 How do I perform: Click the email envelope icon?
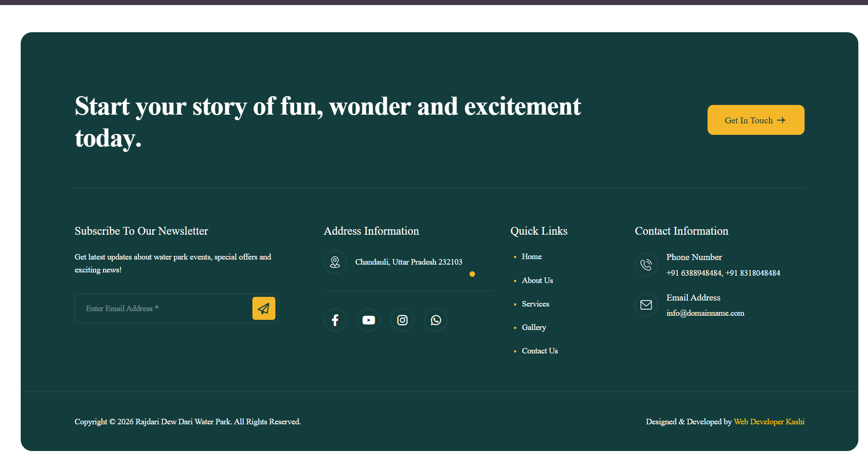[646, 305]
